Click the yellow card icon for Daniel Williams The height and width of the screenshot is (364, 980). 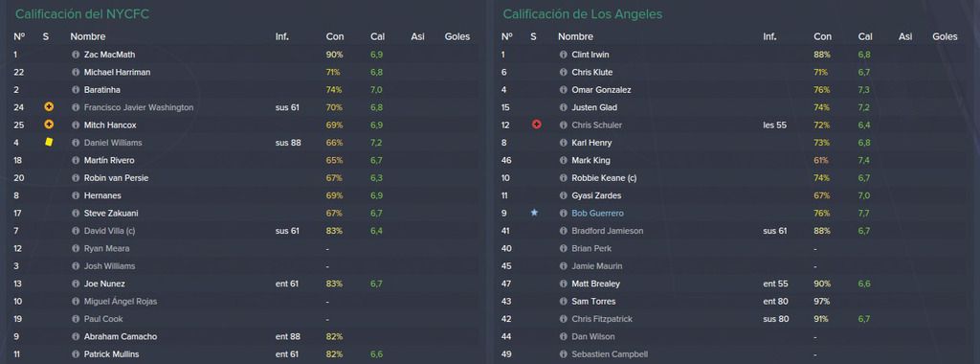[49, 143]
